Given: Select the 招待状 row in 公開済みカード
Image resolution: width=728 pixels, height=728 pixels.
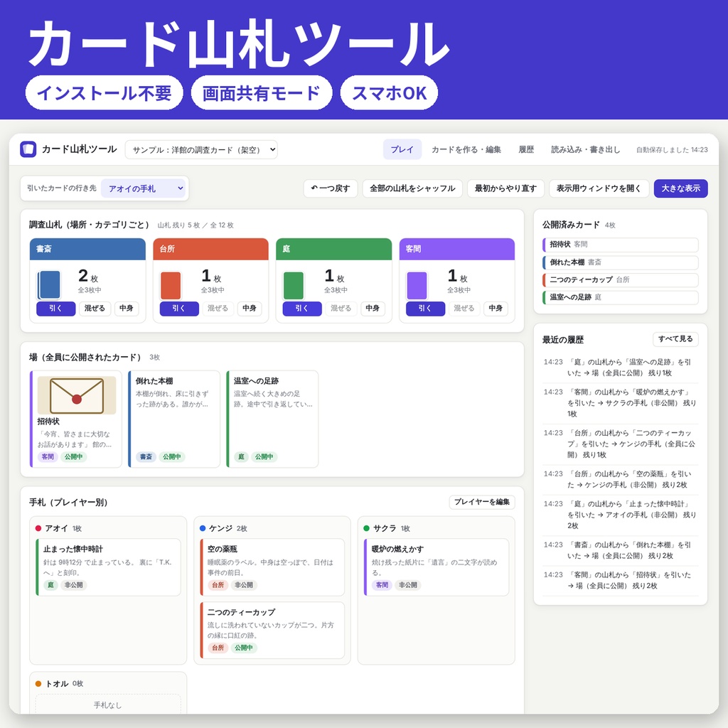Looking at the screenshot, I should tap(620, 245).
